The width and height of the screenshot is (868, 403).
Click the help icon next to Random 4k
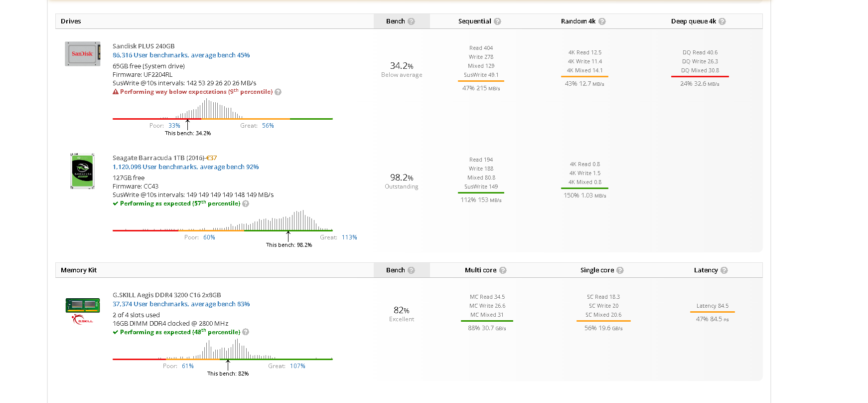click(x=602, y=21)
